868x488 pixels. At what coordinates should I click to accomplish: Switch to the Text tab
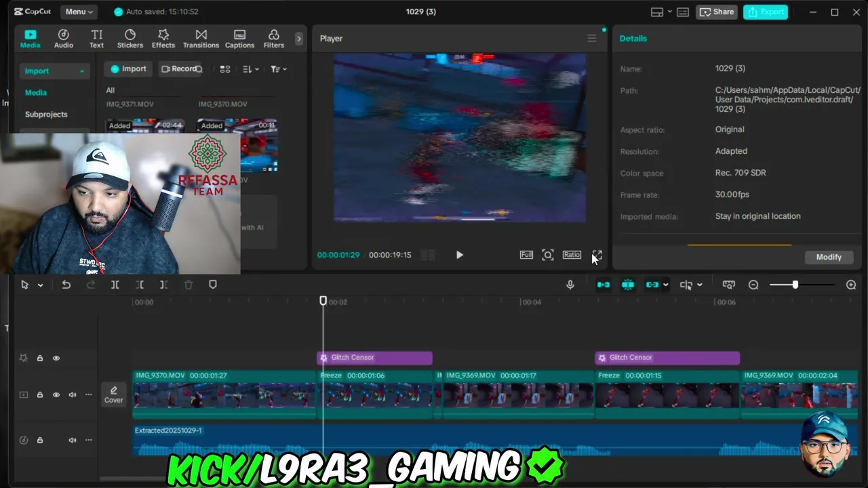pos(97,39)
